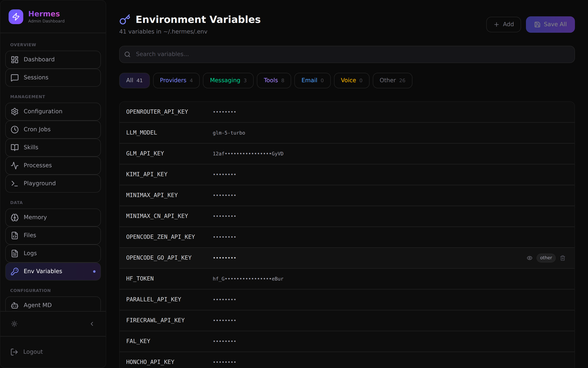Select the OPENCODE_ZEN_API_KEY row name
The image size is (588, 368).
(160, 237)
